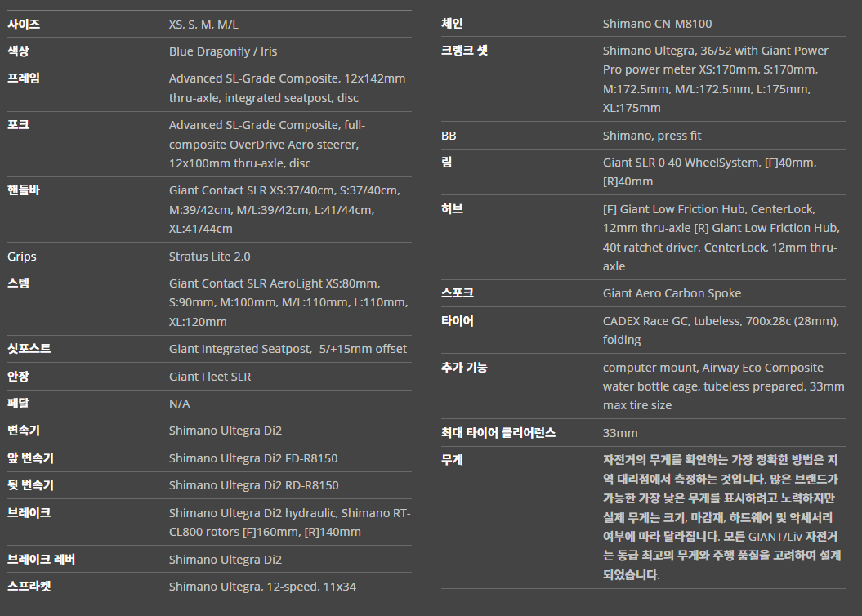Screen dimensions: 862x616
Task: Select 'Shimano Ultegra Di2 RD-R8150'
Action: tap(253, 485)
